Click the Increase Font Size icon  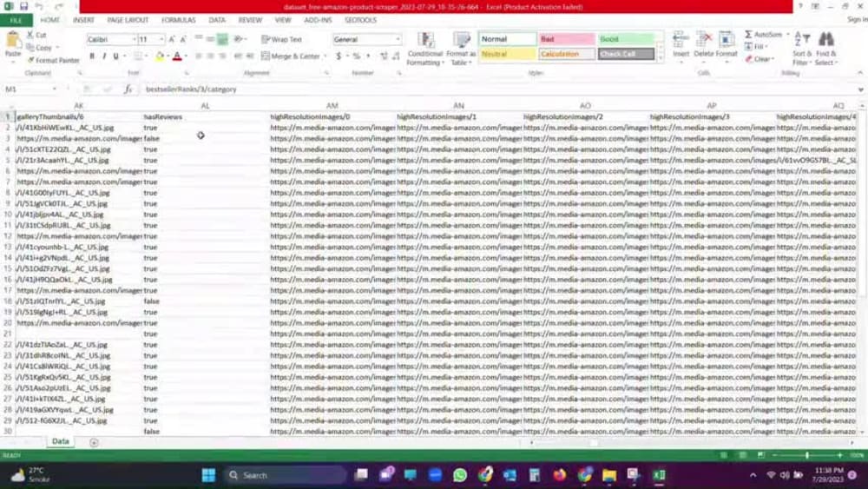[x=172, y=39]
